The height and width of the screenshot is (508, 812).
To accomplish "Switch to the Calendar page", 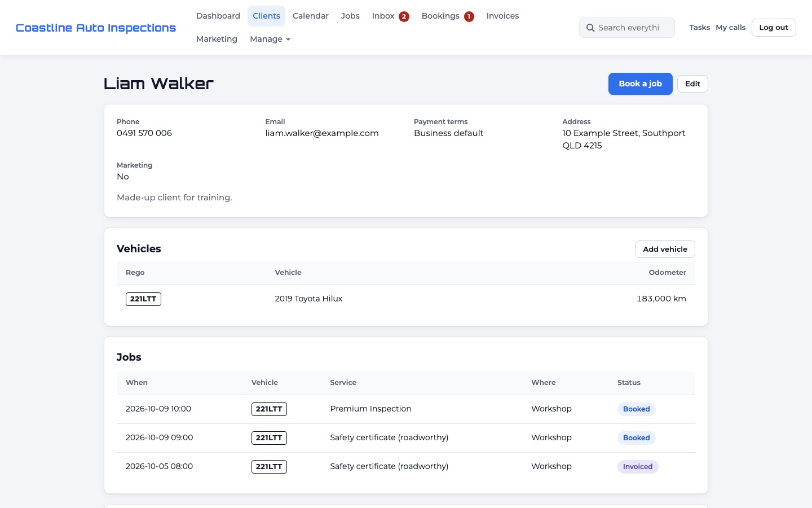I will 311,16.
